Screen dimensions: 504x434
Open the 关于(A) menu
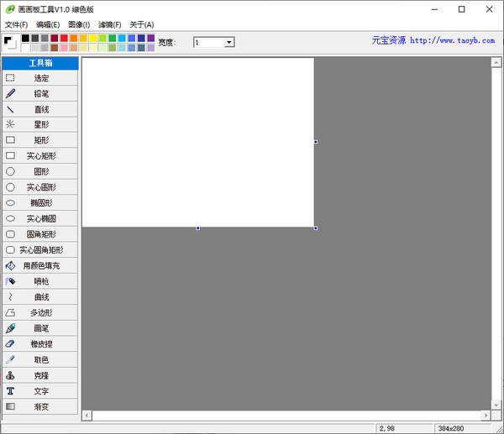[142, 24]
